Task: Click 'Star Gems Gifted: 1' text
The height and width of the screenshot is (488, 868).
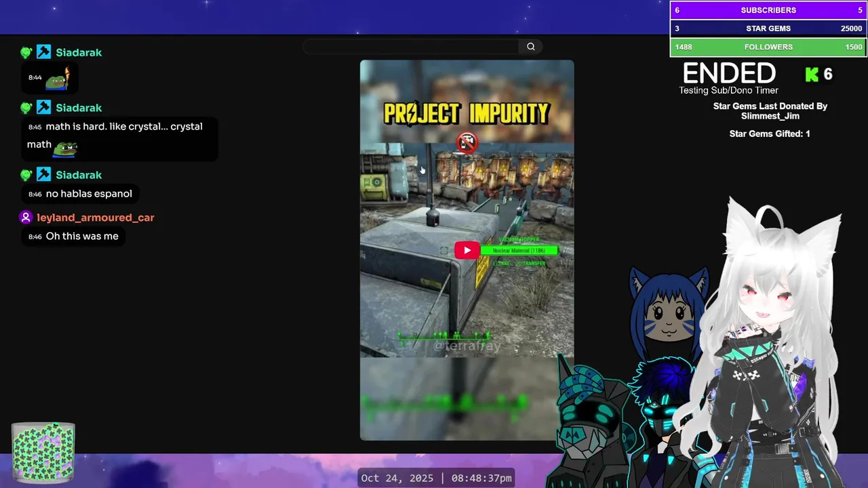Action: 770,134
